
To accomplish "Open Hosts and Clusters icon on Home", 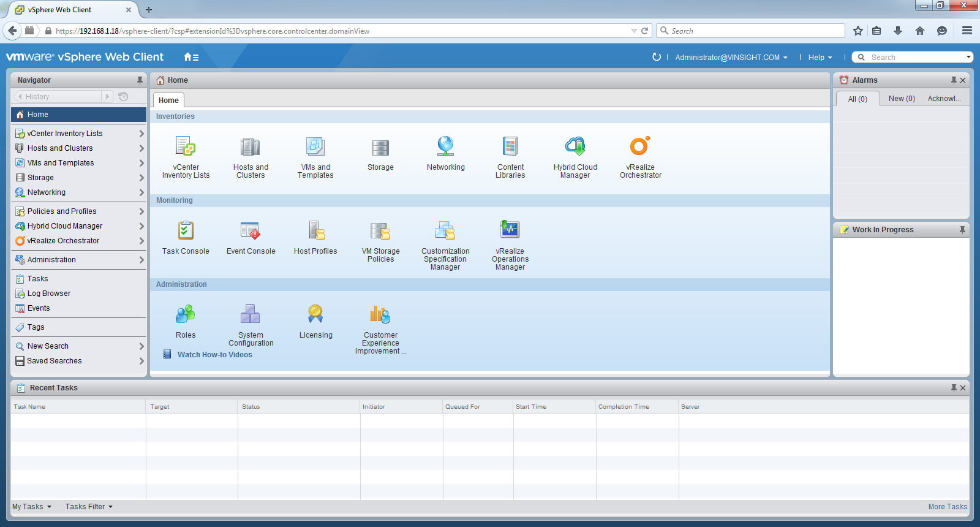I will tap(251, 147).
